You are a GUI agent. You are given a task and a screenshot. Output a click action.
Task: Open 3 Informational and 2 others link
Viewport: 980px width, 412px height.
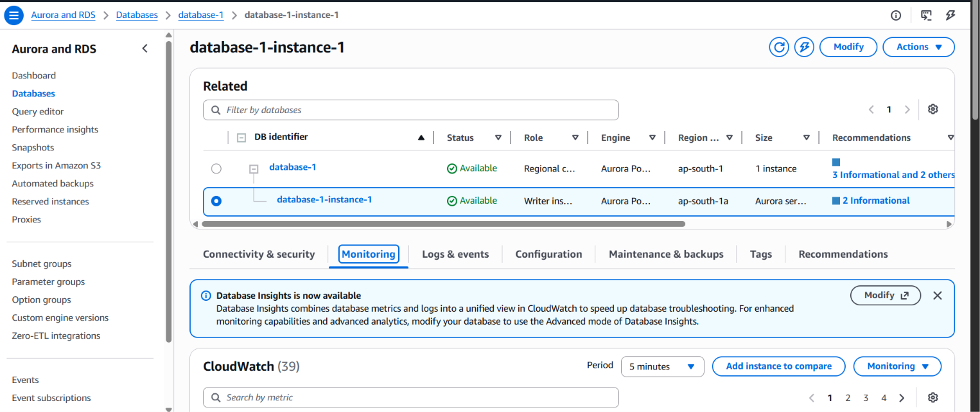(893, 175)
